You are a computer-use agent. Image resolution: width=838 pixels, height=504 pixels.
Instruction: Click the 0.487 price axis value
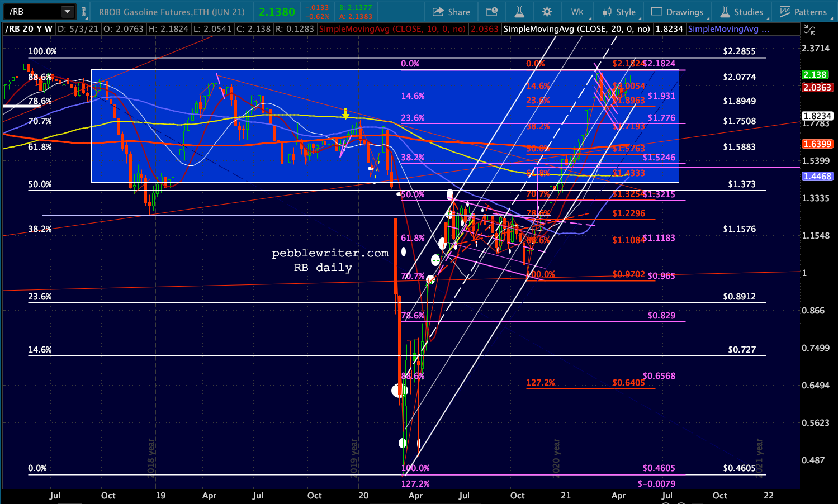pos(813,460)
